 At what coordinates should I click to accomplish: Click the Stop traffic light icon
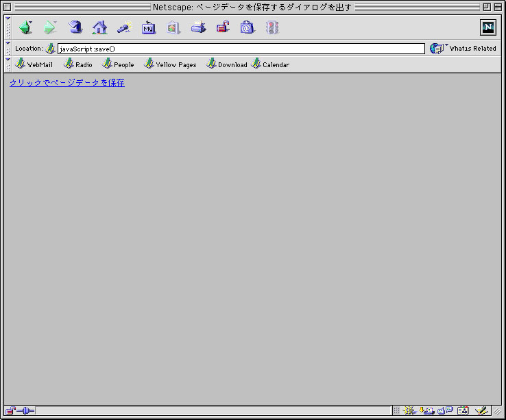[x=272, y=27]
